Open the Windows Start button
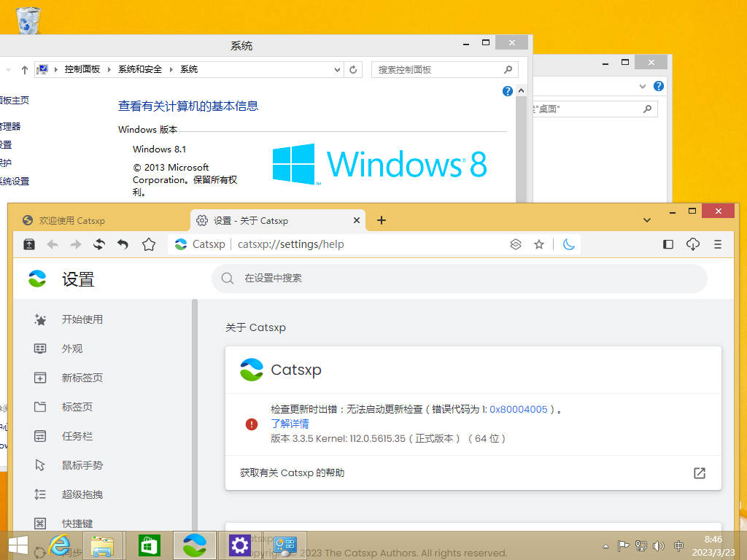This screenshot has width=747, height=560. pyautogui.click(x=18, y=545)
